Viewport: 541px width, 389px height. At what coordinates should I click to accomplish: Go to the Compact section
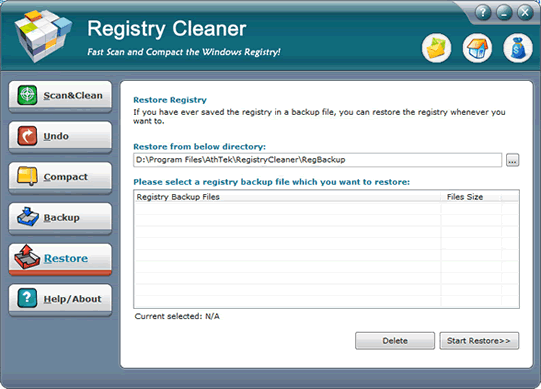(x=60, y=177)
